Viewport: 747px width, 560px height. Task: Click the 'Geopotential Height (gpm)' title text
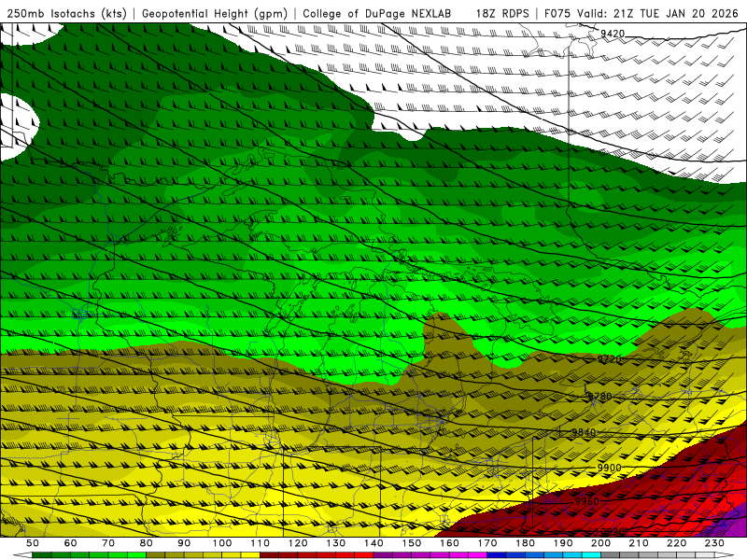(215, 13)
